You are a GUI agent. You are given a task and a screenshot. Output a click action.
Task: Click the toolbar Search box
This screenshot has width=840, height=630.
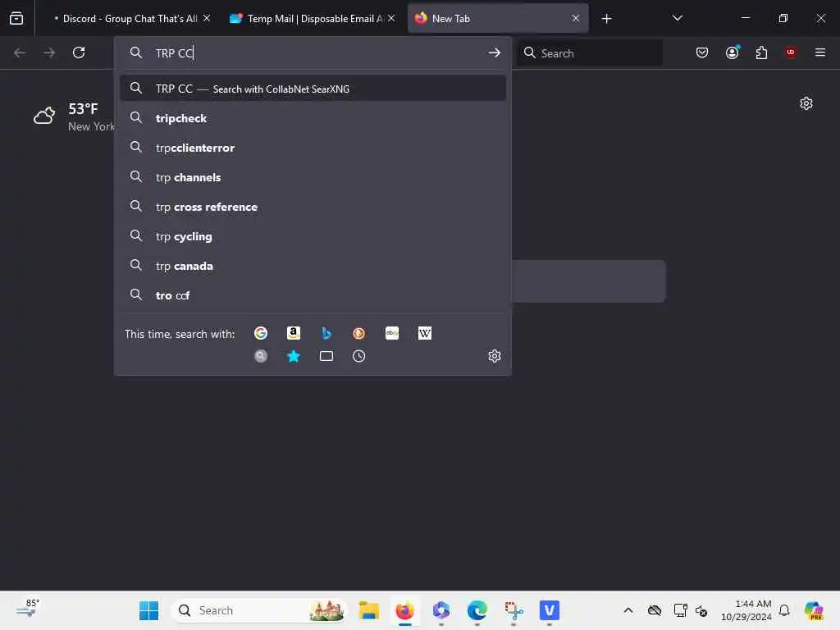tap(589, 52)
